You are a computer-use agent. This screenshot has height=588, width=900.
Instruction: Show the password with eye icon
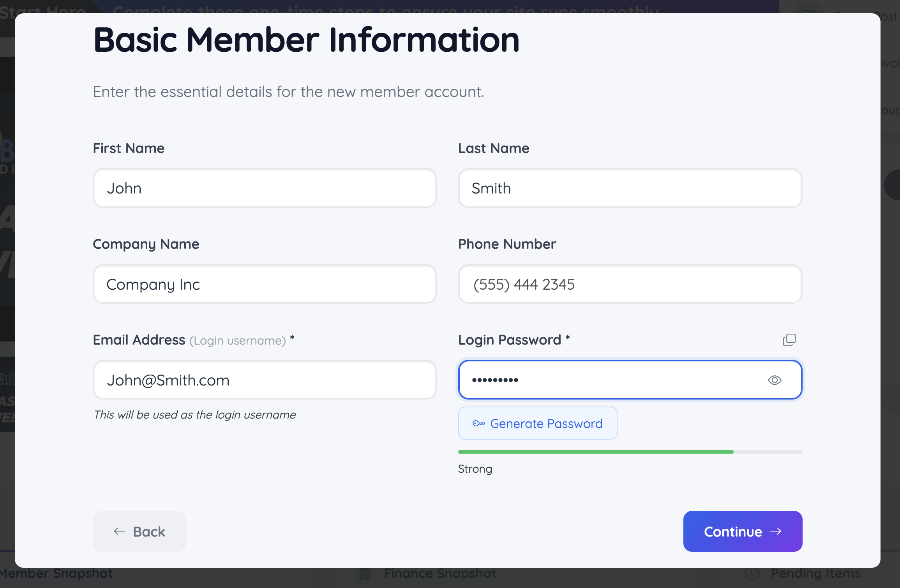774,380
